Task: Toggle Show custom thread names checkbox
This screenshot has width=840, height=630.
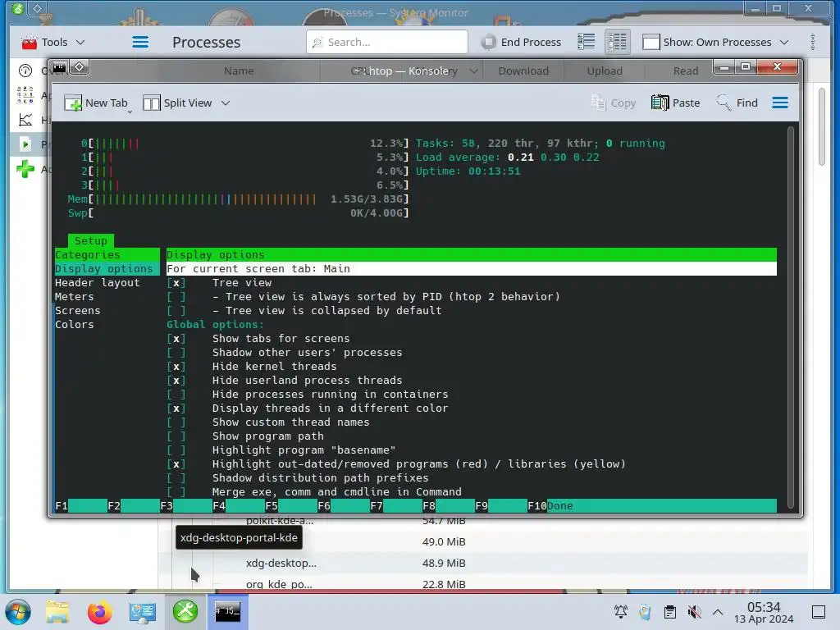Action: click(176, 422)
